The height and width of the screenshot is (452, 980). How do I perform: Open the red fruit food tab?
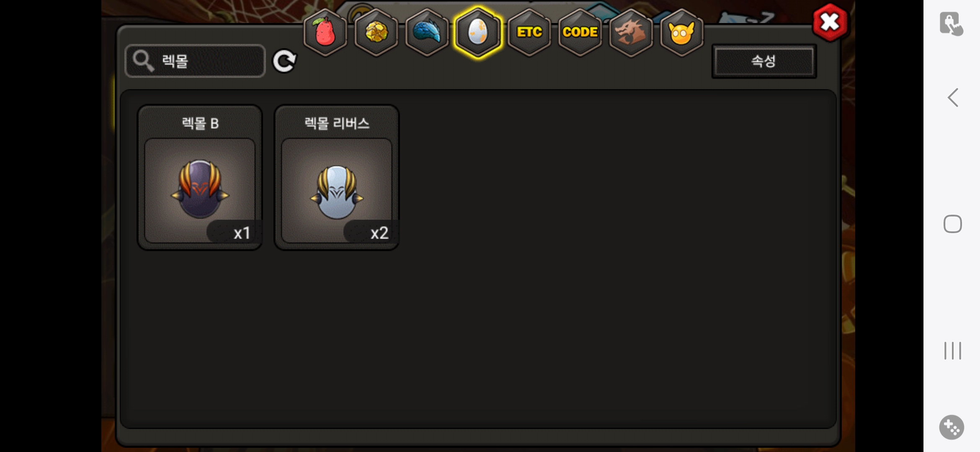click(325, 32)
